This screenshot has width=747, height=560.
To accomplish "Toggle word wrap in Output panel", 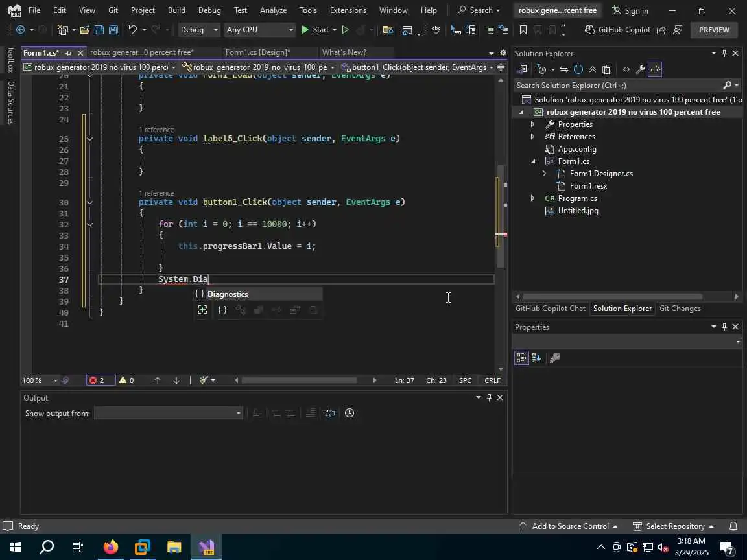I will pos(329,414).
